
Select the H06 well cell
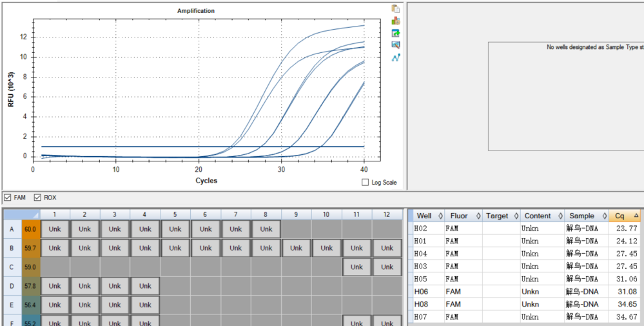[x=429, y=292]
